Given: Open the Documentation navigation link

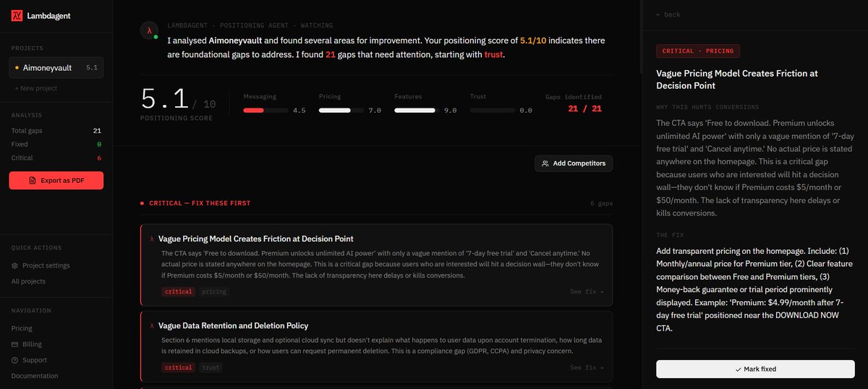Looking at the screenshot, I should [x=35, y=376].
